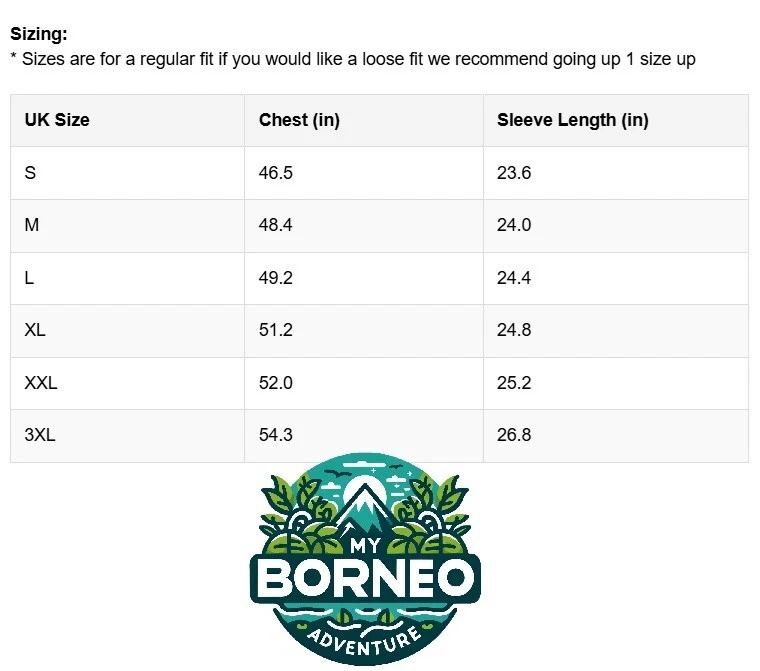Click the 48.4 chest measurement

pos(275,225)
